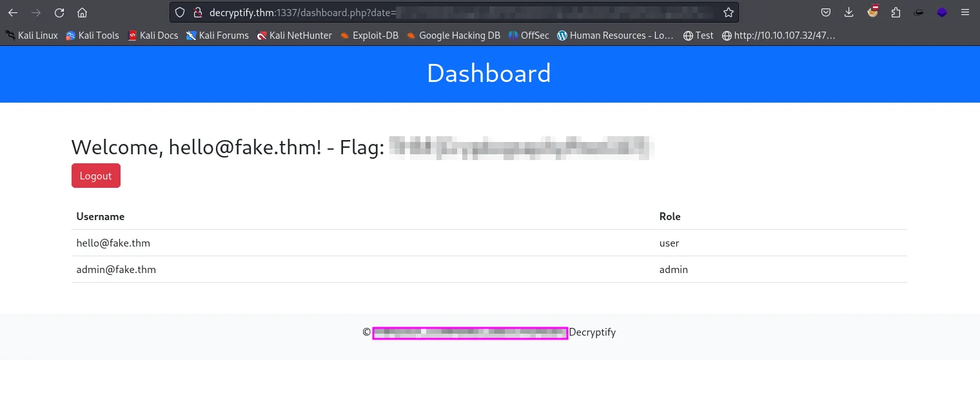Open the Downloads panel
980x406 pixels.
(x=848, y=12)
